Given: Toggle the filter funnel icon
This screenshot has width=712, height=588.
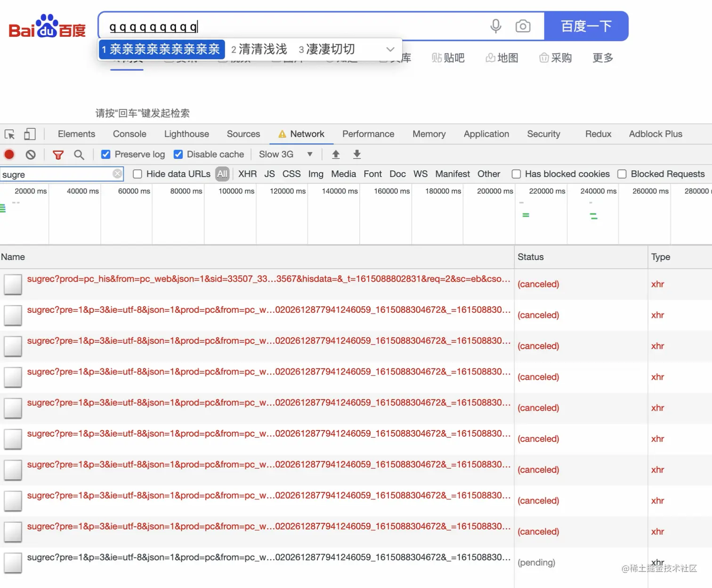Looking at the screenshot, I should coord(58,155).
